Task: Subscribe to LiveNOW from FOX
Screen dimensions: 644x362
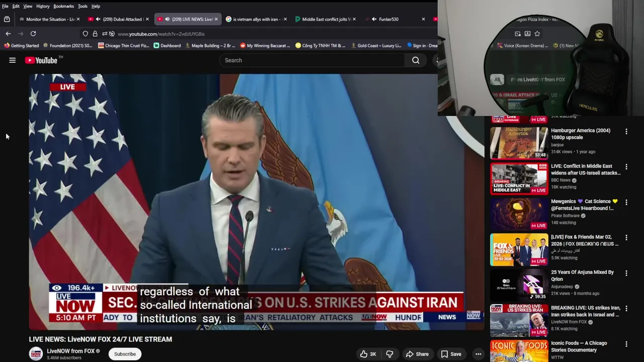Action: (125, 354)
